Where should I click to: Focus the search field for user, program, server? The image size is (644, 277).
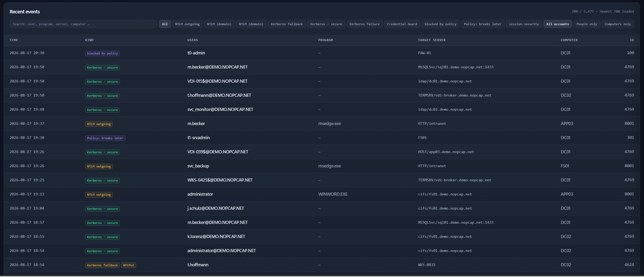[83, 24]
